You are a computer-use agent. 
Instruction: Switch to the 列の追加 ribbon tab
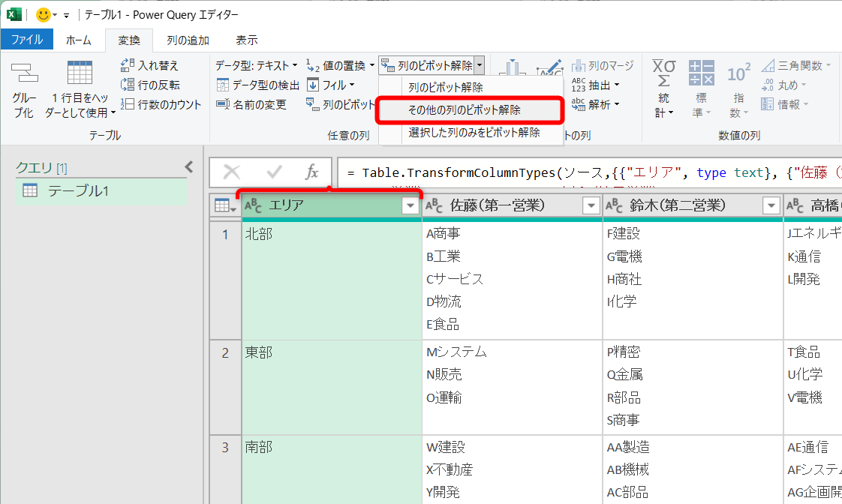[x=187, y=40]
